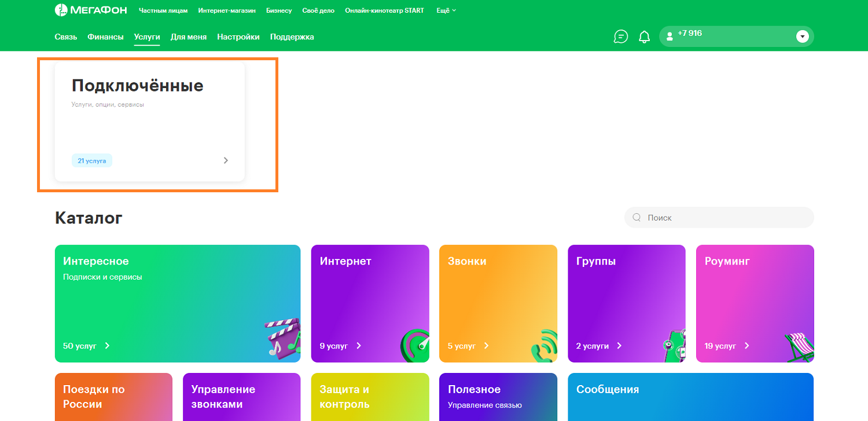Open Управление звонками card
868x421 pixels.
point(242,397)
